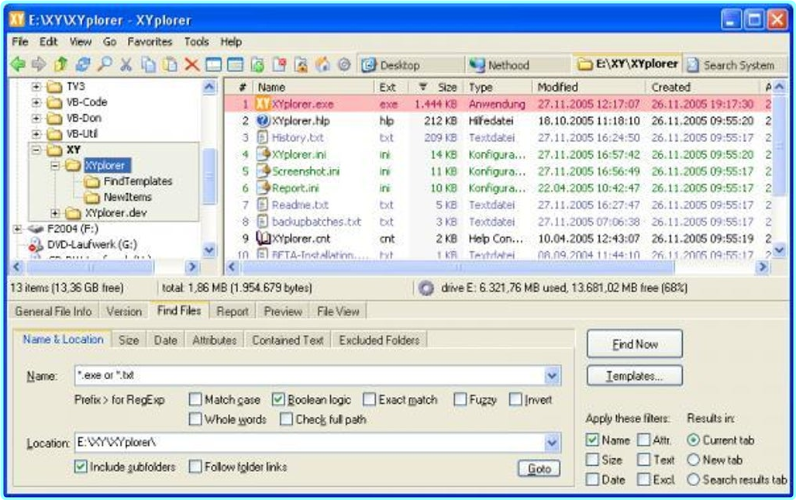Screen dimensions: 796x500
Task: Sort by the Size column header
Action: 437,87
